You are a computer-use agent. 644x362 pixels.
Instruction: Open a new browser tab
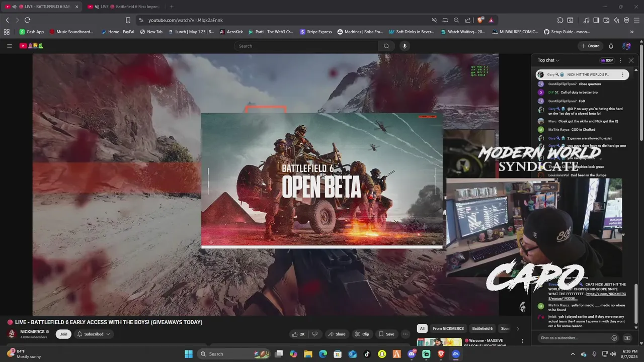tap(172, 7)
